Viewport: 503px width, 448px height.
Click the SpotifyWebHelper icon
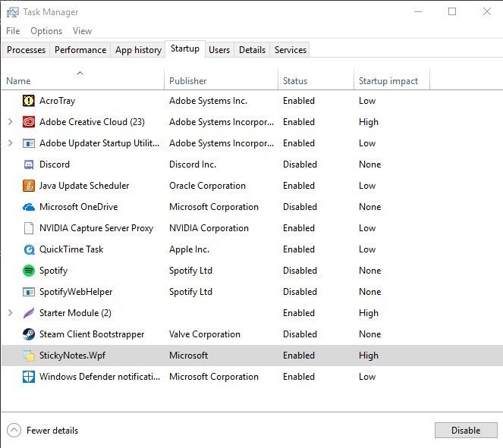29,292
